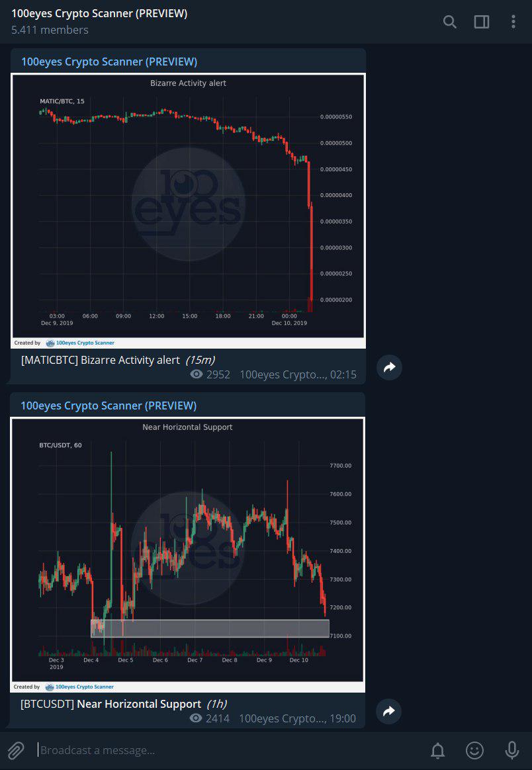Open the emoji picker icon
This screenshot has width=532, height=770.
pyautogui.click(x=474, y=750)
